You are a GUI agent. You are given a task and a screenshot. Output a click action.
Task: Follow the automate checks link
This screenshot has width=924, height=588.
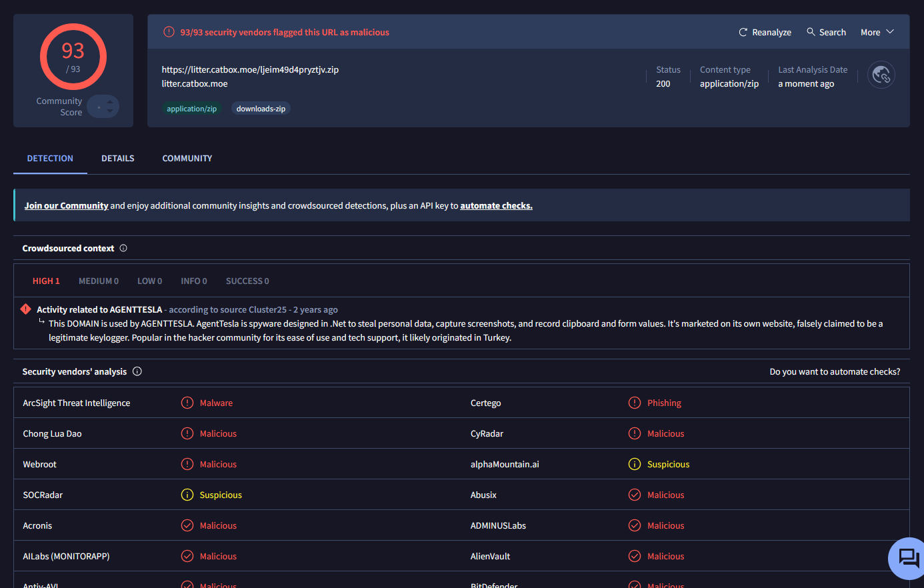496,205
